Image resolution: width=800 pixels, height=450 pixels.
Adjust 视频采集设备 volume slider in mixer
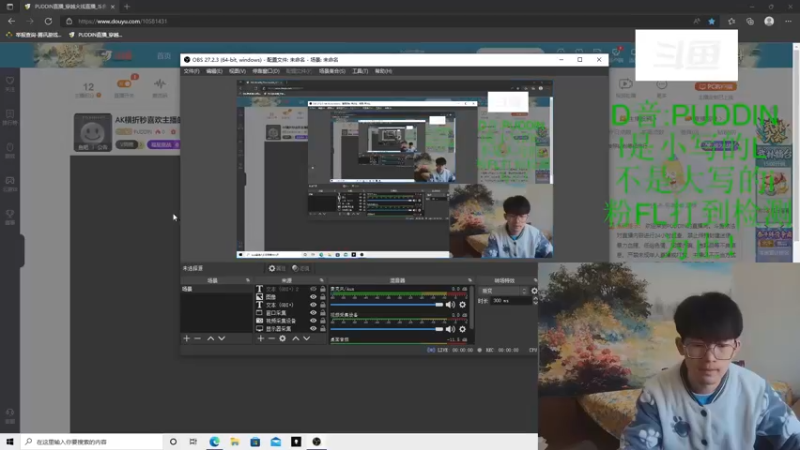point(387,329)
